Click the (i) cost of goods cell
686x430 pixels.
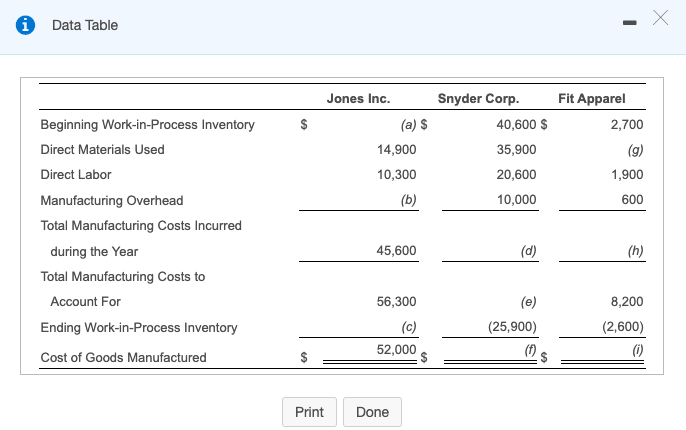coord(638,350)
